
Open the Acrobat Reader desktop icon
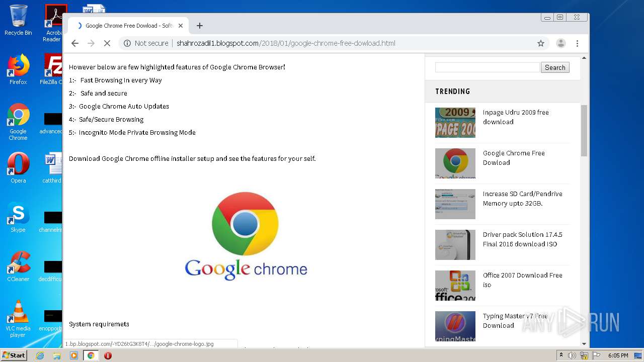[x=53, y=23]
